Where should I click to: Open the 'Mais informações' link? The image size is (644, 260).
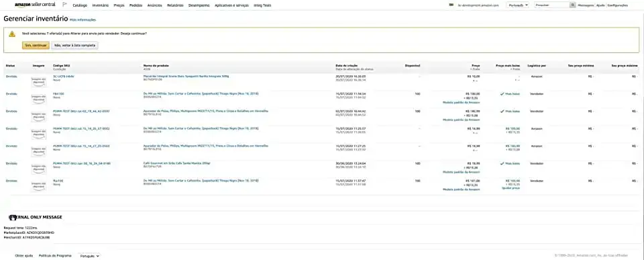pos(83,19)
